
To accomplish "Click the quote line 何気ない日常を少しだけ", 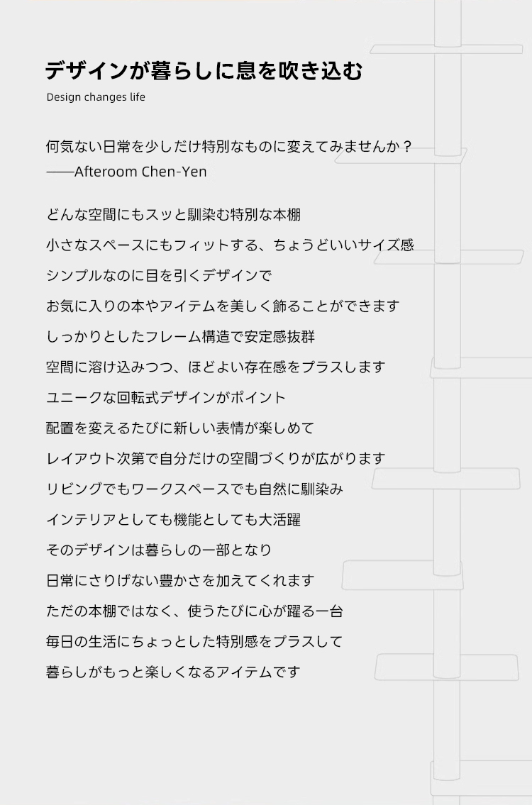I will tap(229, 147).
